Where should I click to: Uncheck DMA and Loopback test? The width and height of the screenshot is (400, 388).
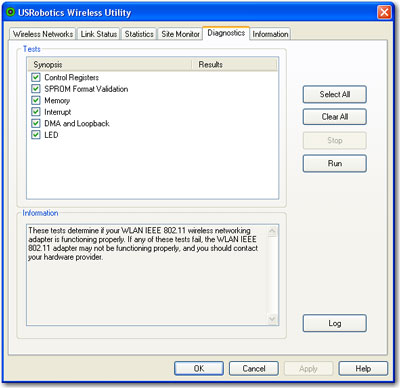[36, 123]
